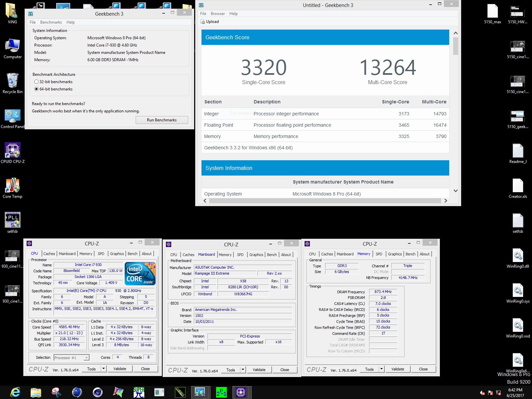Click the Upload icon in Geekbench results
Viewport: 532px width, 399px height.
(x=202, y=22)
